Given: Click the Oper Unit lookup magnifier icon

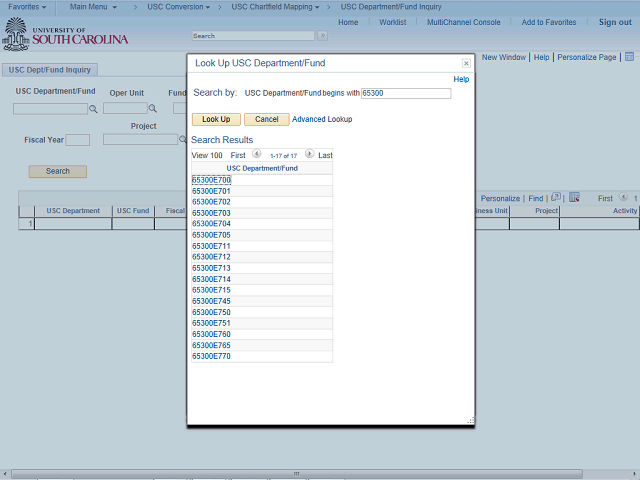Looking at the screenshot, I should [x=153, y=109].
